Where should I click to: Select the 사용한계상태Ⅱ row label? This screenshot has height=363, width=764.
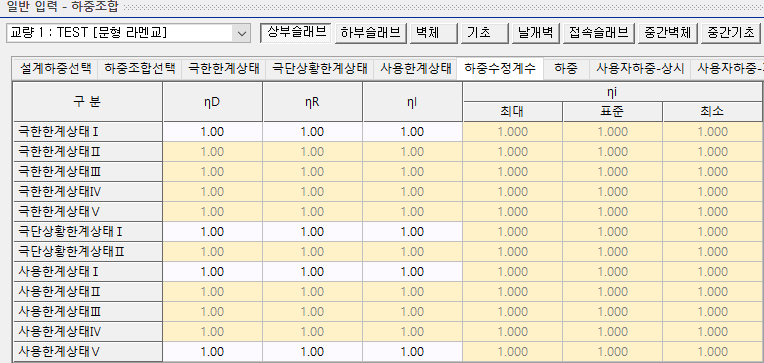[88, 291]
